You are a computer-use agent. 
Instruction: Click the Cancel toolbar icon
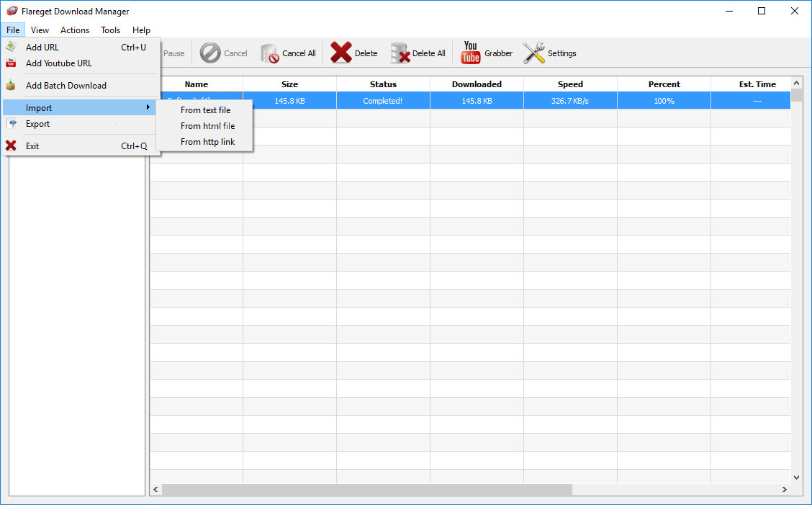tap(210, 53)
